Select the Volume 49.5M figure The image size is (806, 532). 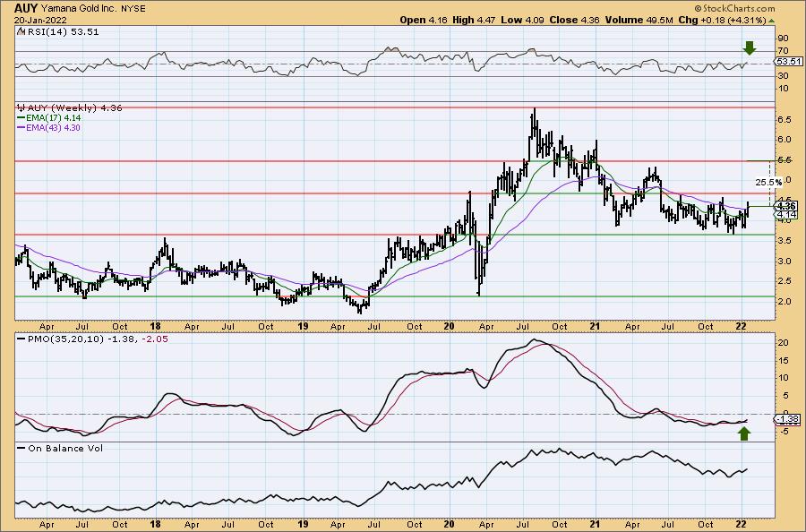coord(639,20)
